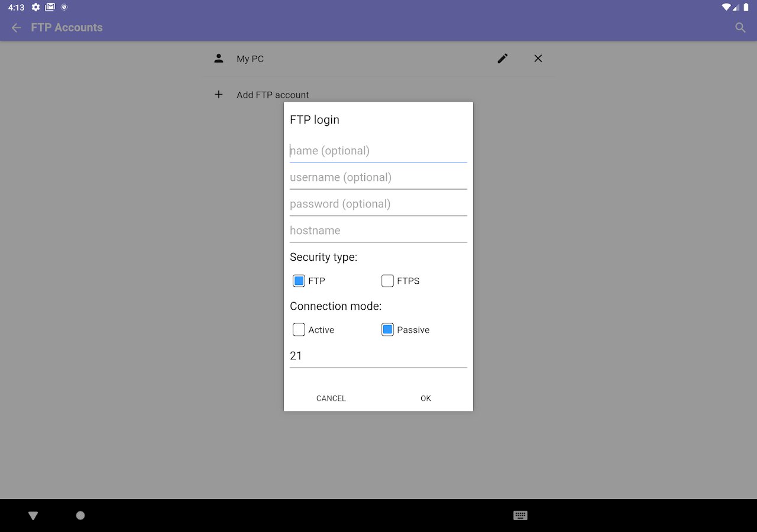Focus the name (optional) field
The height and width of the screenshot is (532, 757).
pyautogui.click(x=378, y=151)
